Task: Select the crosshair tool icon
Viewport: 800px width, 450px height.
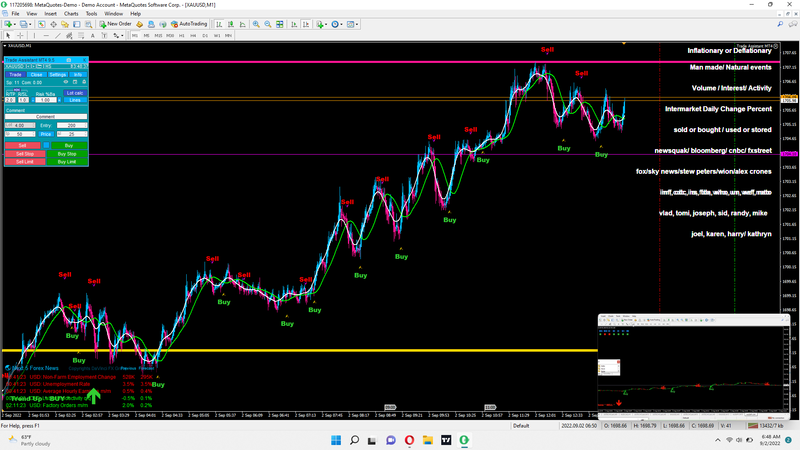Action: (x=21, y=34)
